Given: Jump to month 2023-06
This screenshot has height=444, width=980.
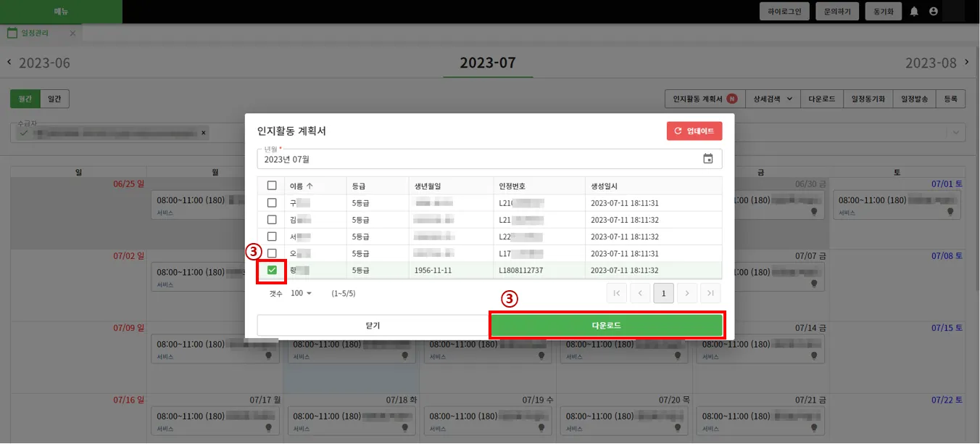Looking at the screenshot, I should [44, 63].
